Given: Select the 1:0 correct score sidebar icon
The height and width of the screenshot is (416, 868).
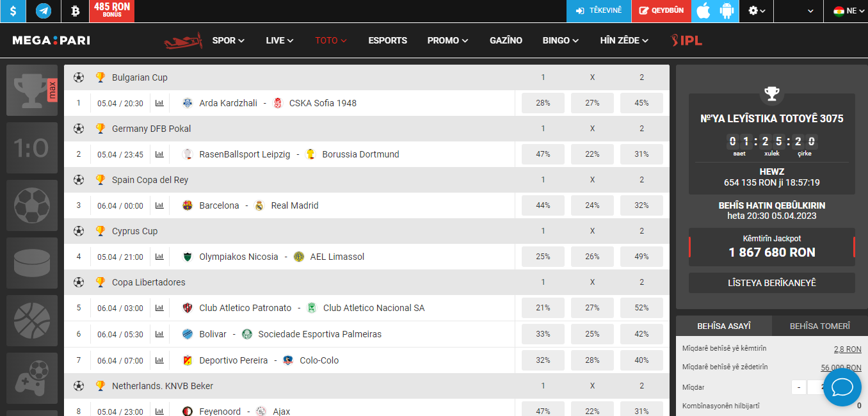Looking at the screenshot, I should point(32,148).
